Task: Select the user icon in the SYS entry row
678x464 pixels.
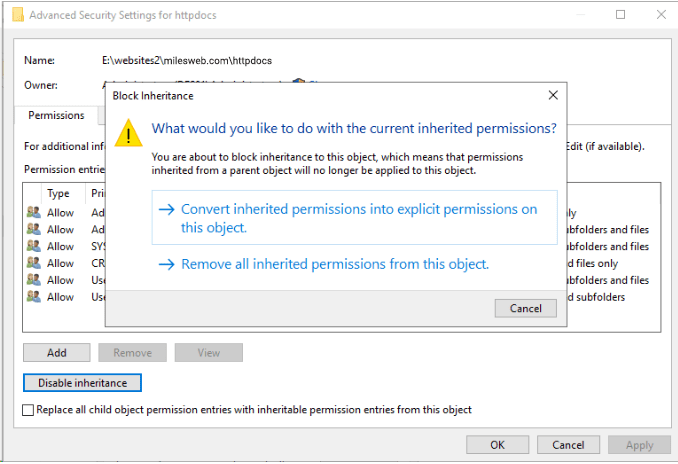Action: (x=34, y=246)
